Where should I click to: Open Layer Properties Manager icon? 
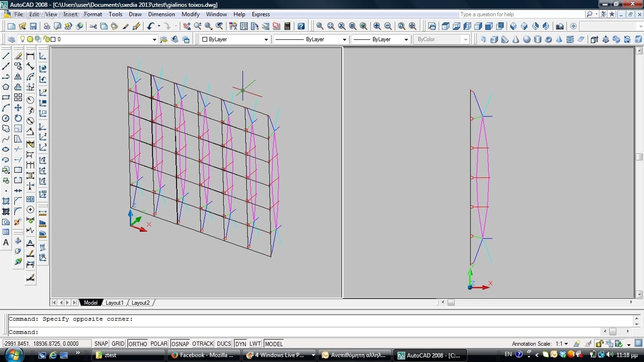[x=11, y=39]
